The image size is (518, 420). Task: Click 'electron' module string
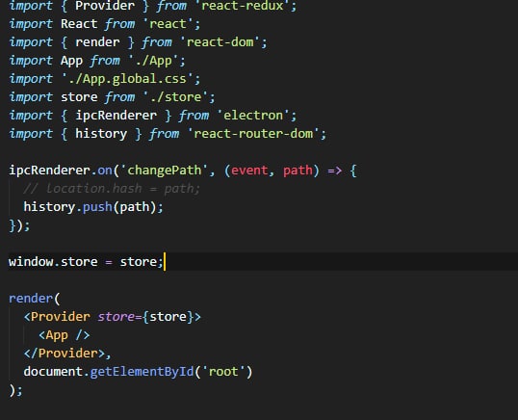[253, 116]
